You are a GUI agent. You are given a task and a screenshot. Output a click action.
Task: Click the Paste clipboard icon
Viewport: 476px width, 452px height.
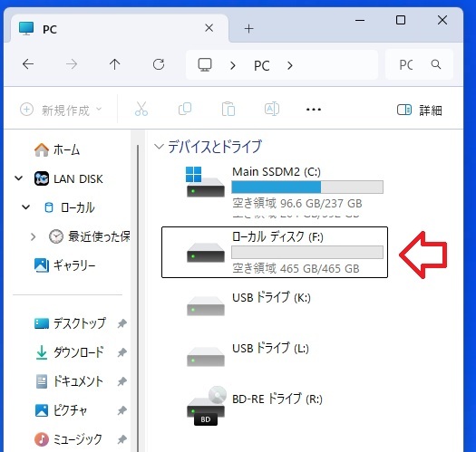[228, 109]
